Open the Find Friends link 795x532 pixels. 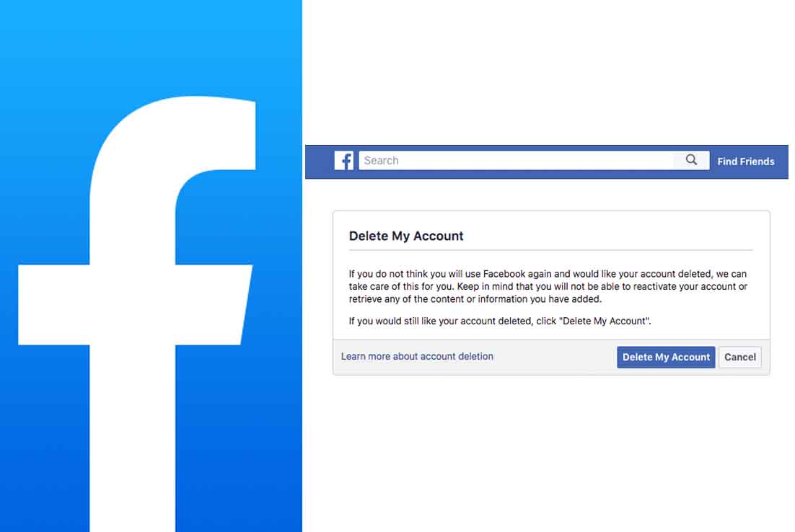[746, 161]
